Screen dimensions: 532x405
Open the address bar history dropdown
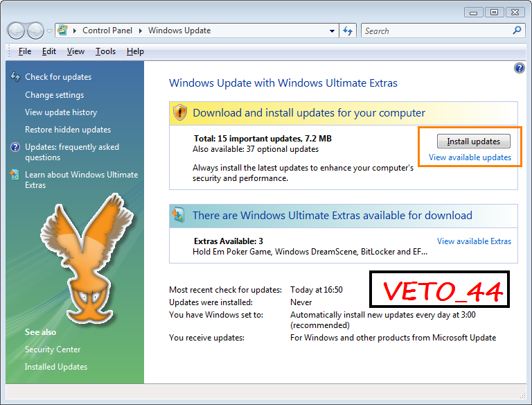pyautogui.click(x=332, y=31)
